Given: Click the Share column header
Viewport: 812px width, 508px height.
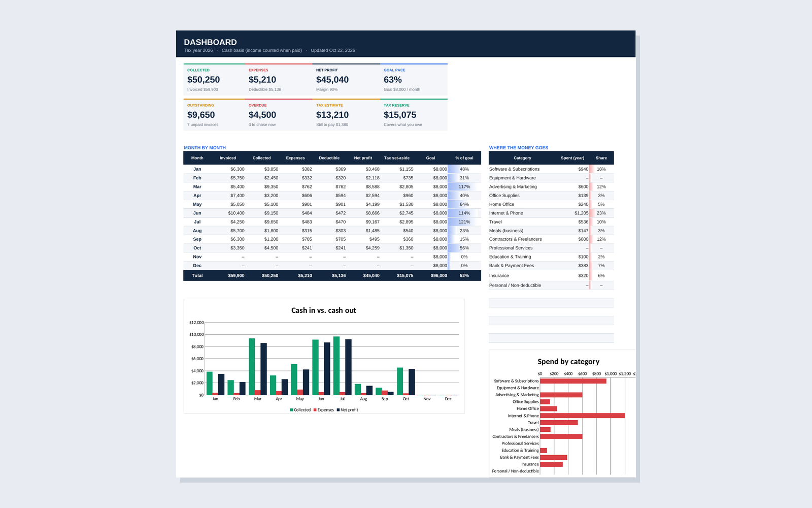Looking at the screenshot, I should (601, 158).
